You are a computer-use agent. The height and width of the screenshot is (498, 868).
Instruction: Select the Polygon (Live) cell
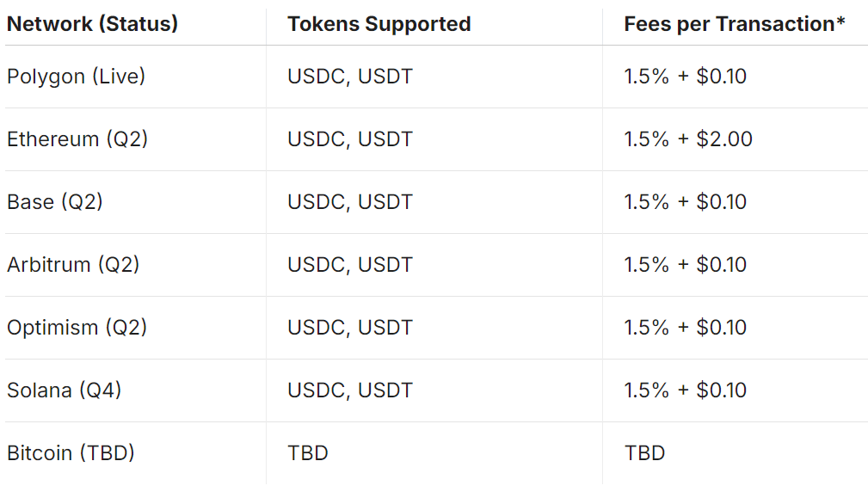point(77,77)
